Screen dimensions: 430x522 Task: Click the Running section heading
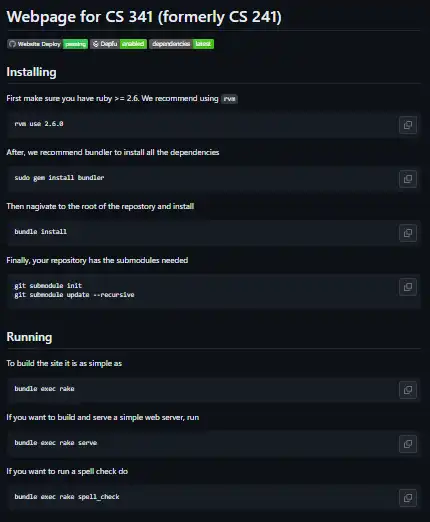tap(29, 337)
